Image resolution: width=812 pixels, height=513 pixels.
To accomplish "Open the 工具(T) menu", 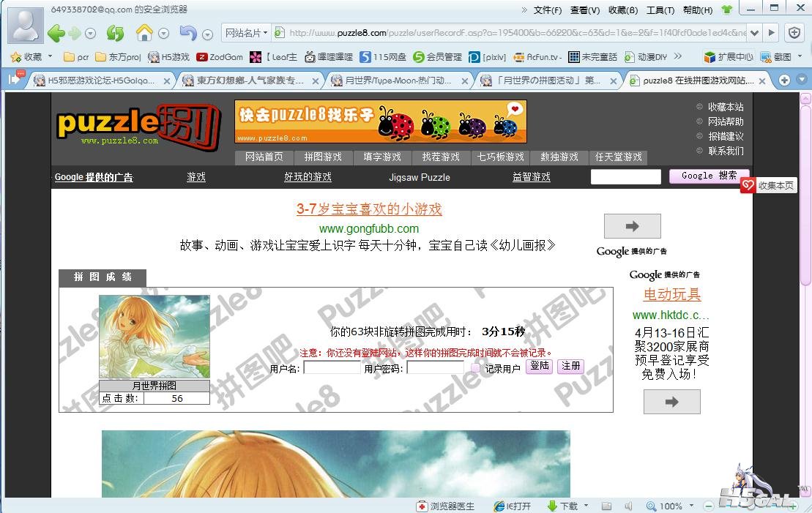I will [660, 10].
